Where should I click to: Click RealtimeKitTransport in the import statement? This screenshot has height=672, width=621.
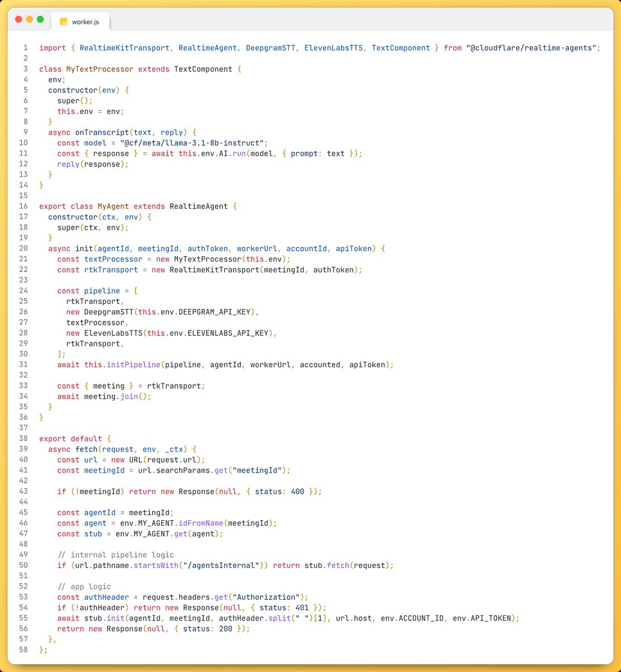click(124, 48)
